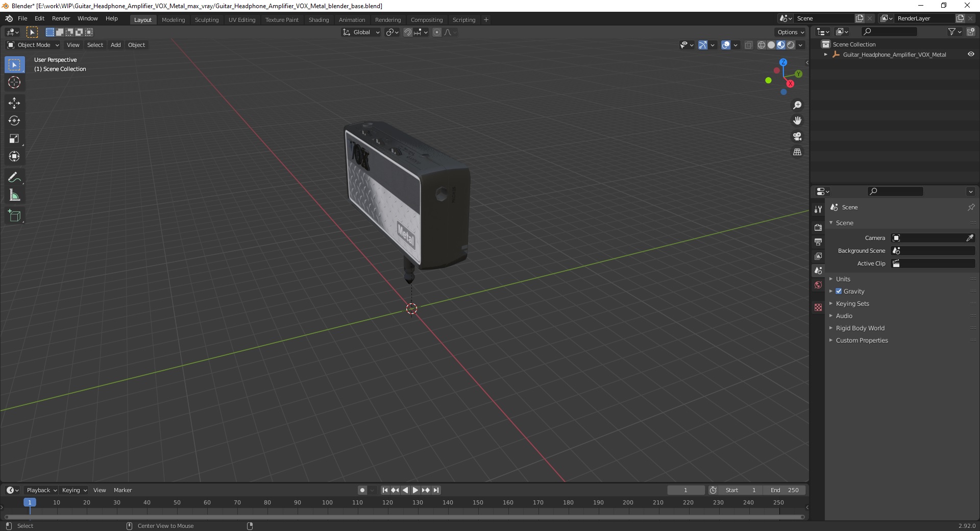Jump to the timeline end frame
This screenshot has height=531, width=980.
(x=436, y=490)
